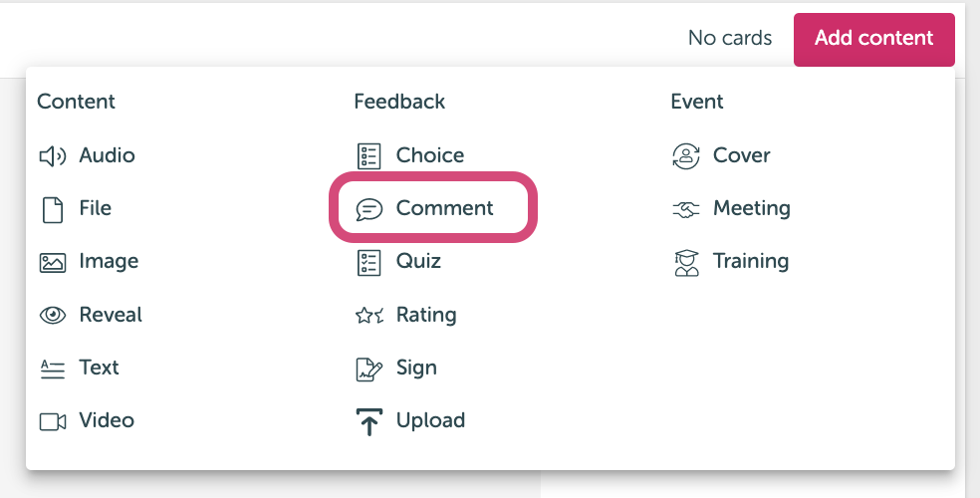Add a Meeting event card
Screen dimensions: 980x498
[x=731, y=209]
